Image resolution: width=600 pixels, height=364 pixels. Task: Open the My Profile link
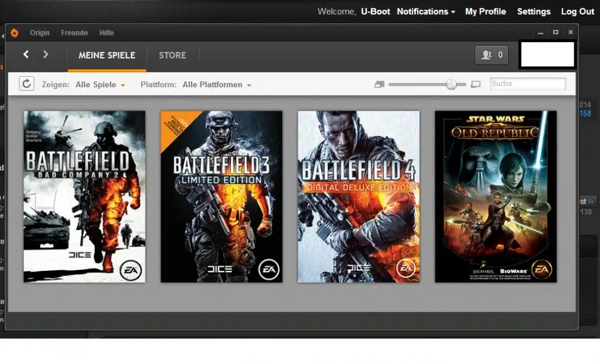pyautogui.click(x=485, y=12)
